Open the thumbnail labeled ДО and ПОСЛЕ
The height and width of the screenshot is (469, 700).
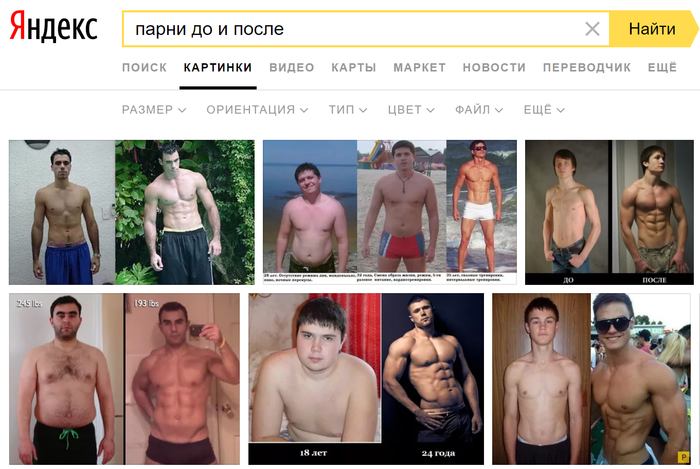609,212
